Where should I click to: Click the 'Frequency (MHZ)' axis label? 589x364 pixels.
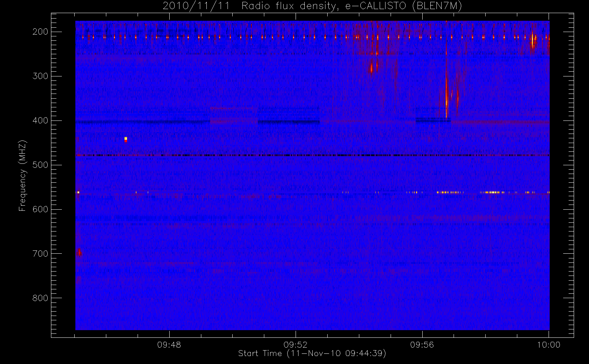click(x=22, y=175)
